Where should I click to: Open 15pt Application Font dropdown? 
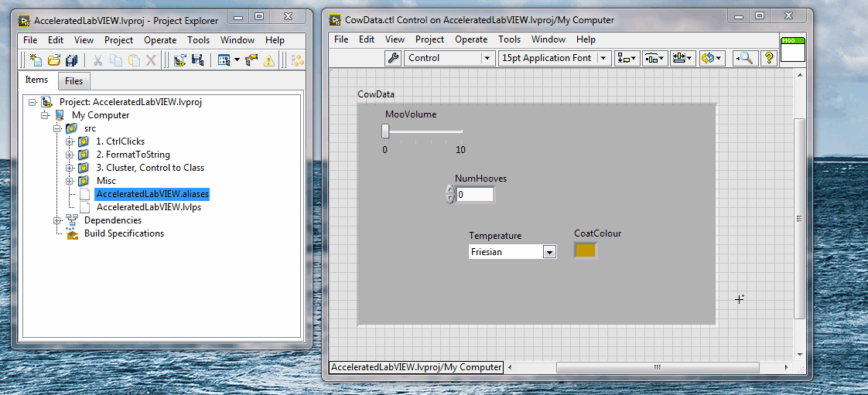click(554, 58)
